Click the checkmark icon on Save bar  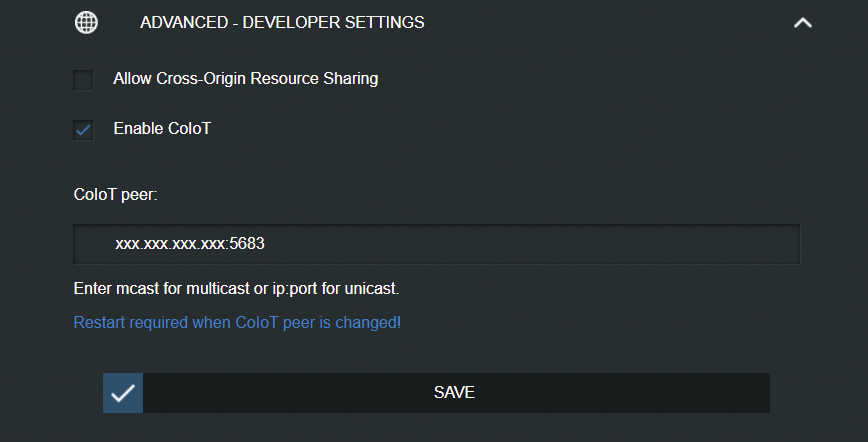tap(123, 393)
